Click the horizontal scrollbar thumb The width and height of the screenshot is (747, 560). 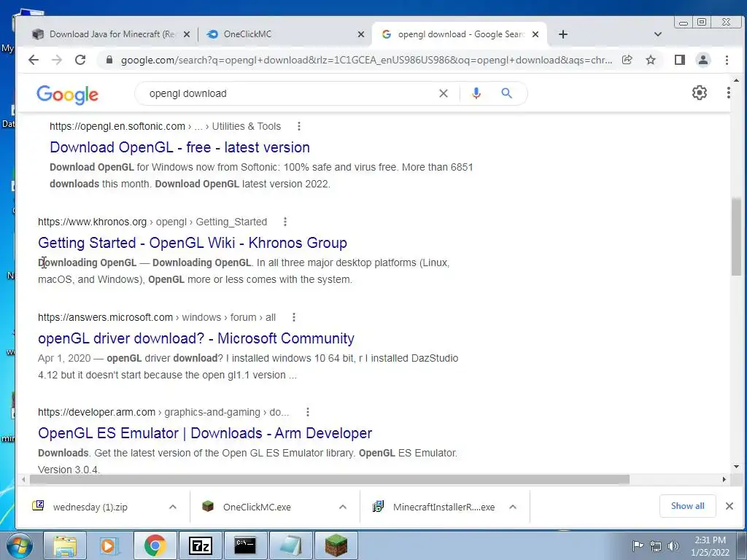[x=330, y=479]
